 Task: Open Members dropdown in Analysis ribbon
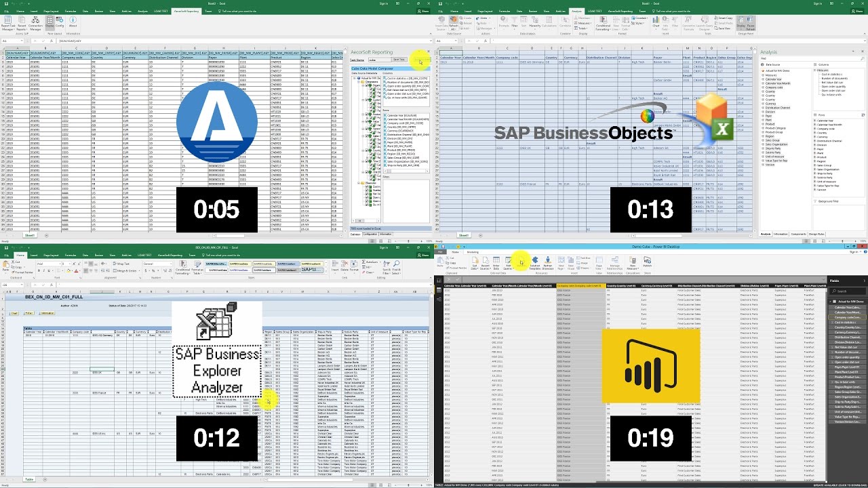point(583,18)
